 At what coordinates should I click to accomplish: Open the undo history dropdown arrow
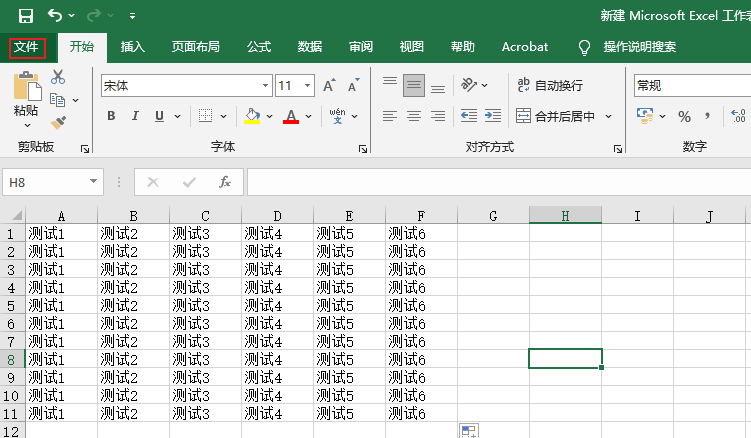72,16
